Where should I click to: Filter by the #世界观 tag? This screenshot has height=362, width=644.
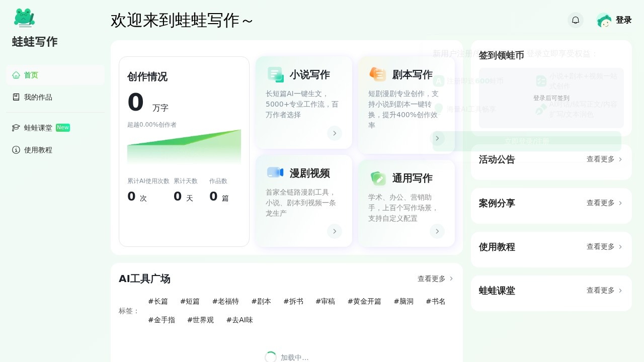click(200, 320)
